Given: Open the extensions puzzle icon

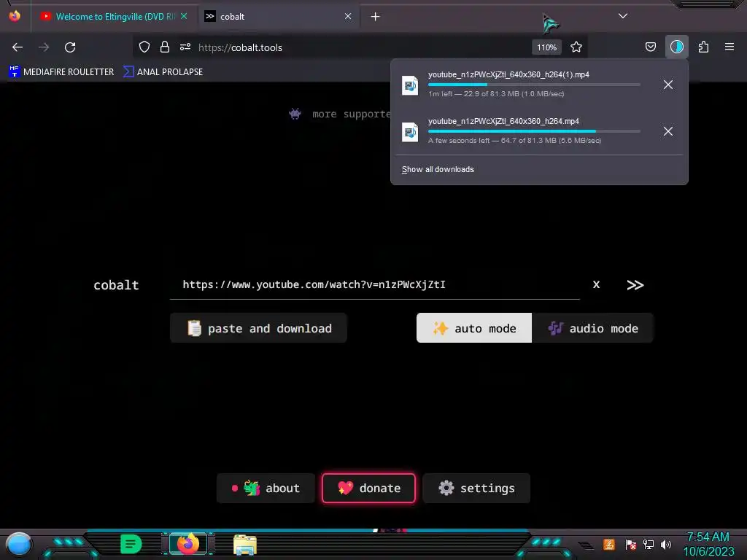Looking at the screenshot, I should coord(703,47).
